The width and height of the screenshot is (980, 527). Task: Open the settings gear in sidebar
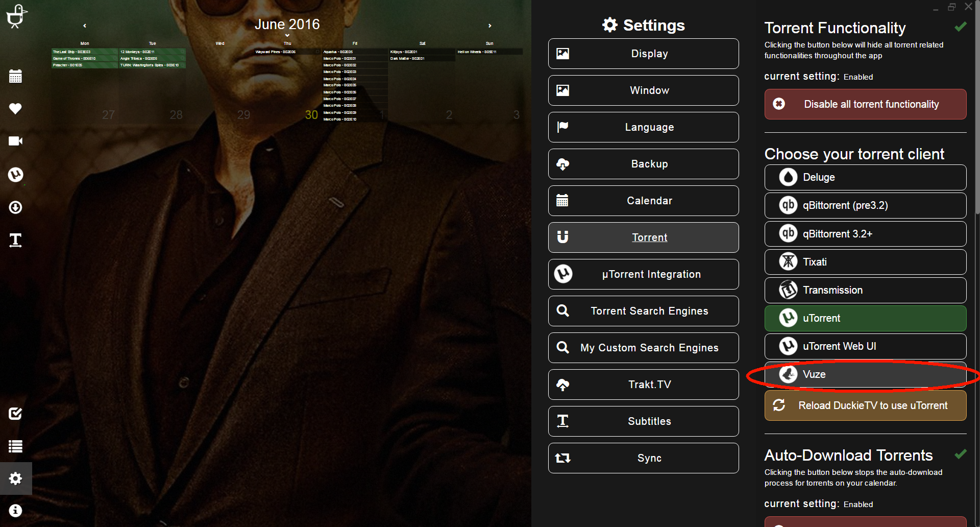click(15, 478)
